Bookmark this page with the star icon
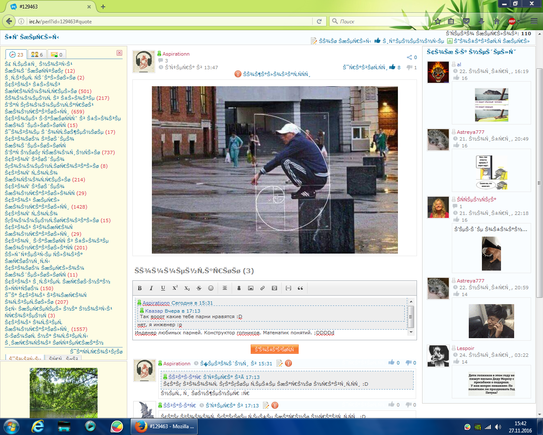 pos(437,21)
